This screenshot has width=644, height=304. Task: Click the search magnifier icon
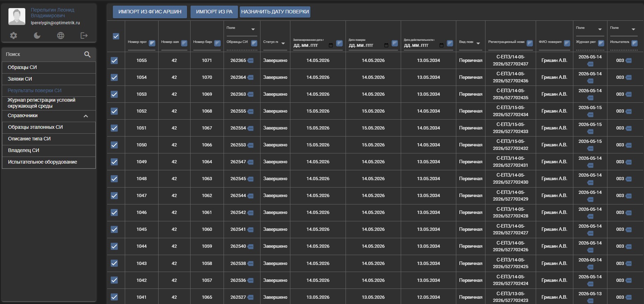pyautogui.click(x=87, y=54)
